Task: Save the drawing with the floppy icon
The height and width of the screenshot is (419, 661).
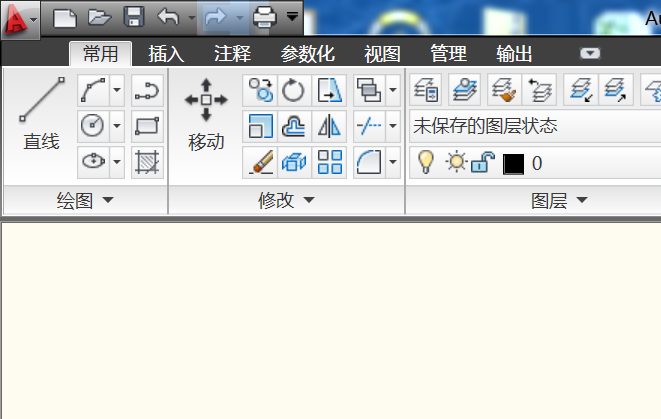Action: click(134, 18)
